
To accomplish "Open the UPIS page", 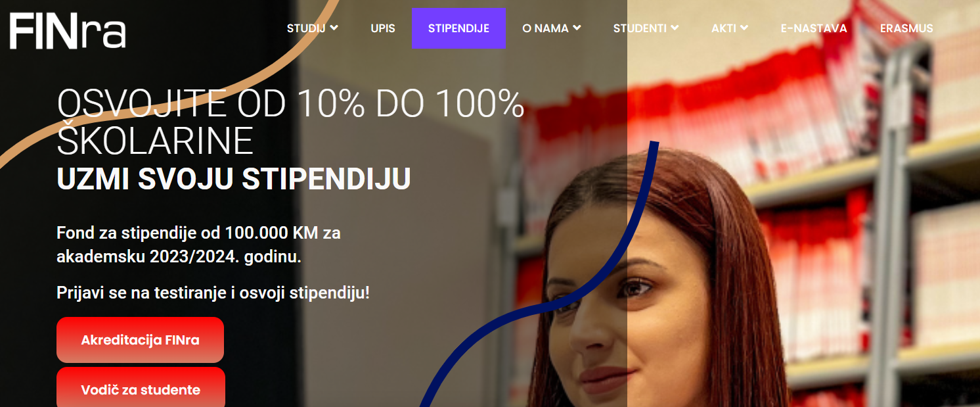I will (383, 28).
